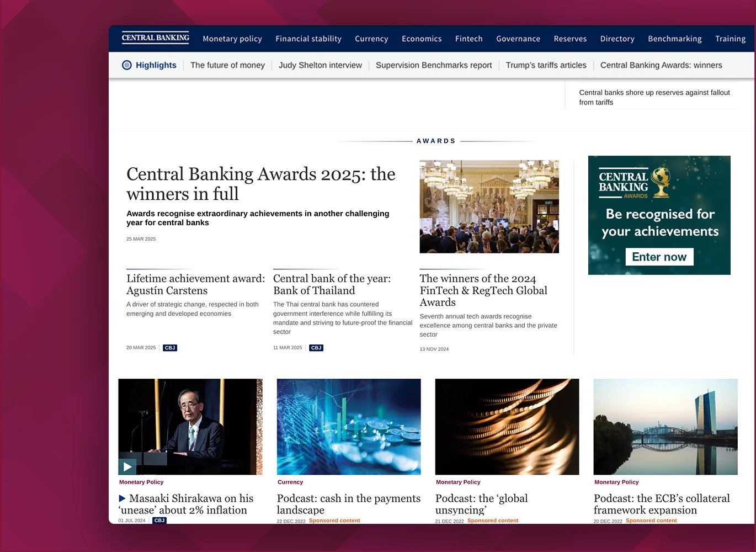The width and height of the screenshot is (756, 552).
Task: Click the Central Banking logo
Action: point(155,38)
